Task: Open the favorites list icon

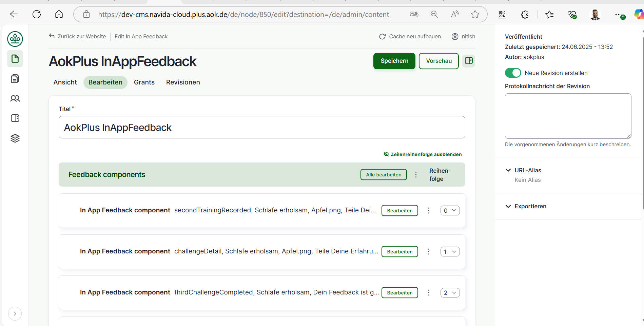Action: 549,14
